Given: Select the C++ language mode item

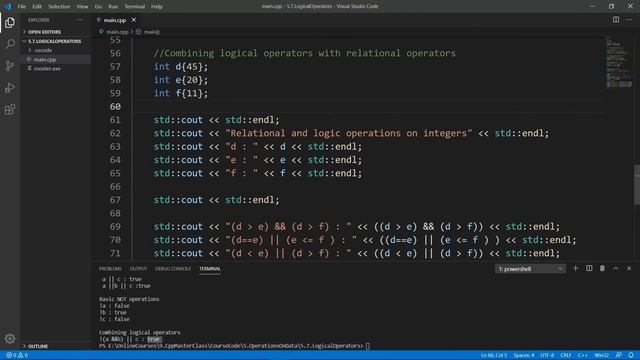Looking at the screenshot, I should [x=582, y=355].
